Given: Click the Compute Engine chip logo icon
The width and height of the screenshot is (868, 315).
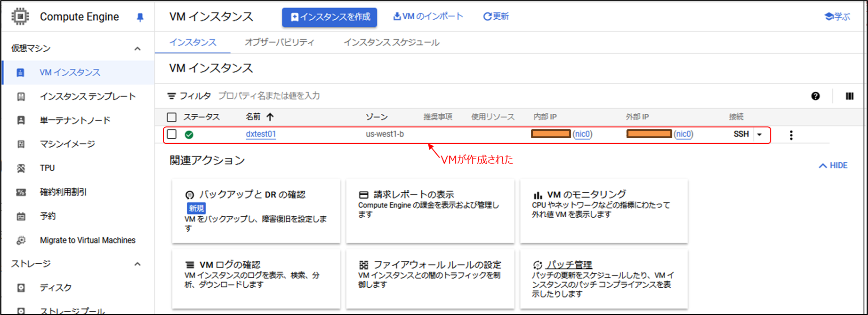Looking at the screenshot, I should click(x=20, y=16).
